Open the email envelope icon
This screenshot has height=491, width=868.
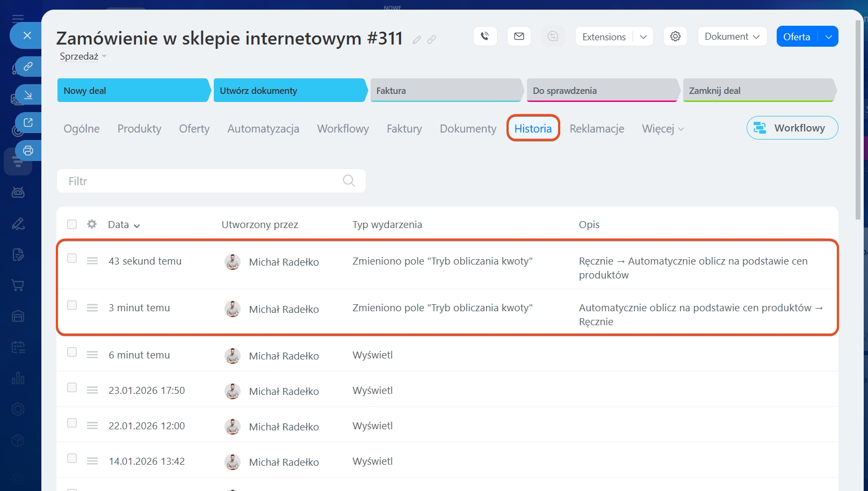coord(519,36)
